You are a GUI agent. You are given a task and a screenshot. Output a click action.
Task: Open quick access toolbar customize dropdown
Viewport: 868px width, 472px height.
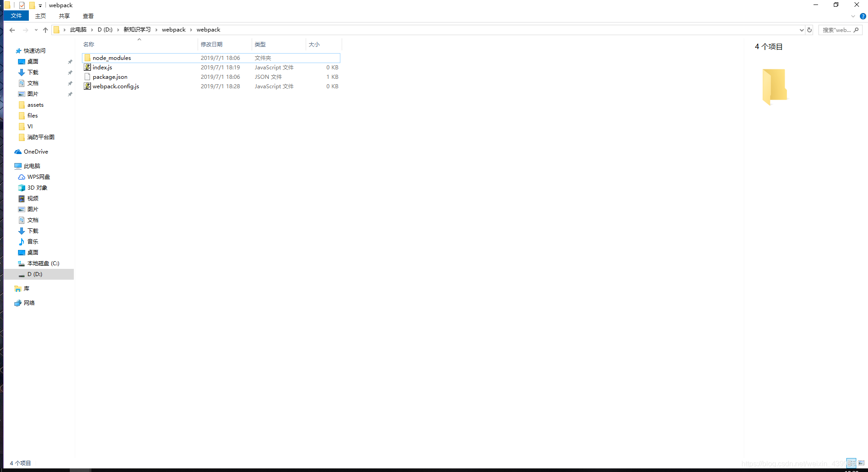[x=40, y=5]
